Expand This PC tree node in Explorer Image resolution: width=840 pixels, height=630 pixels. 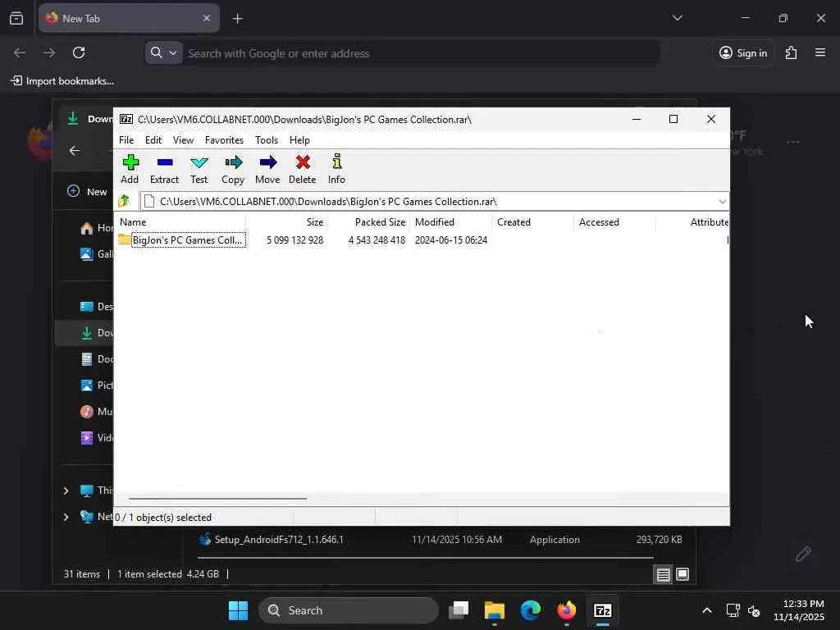tap(66, 491)
